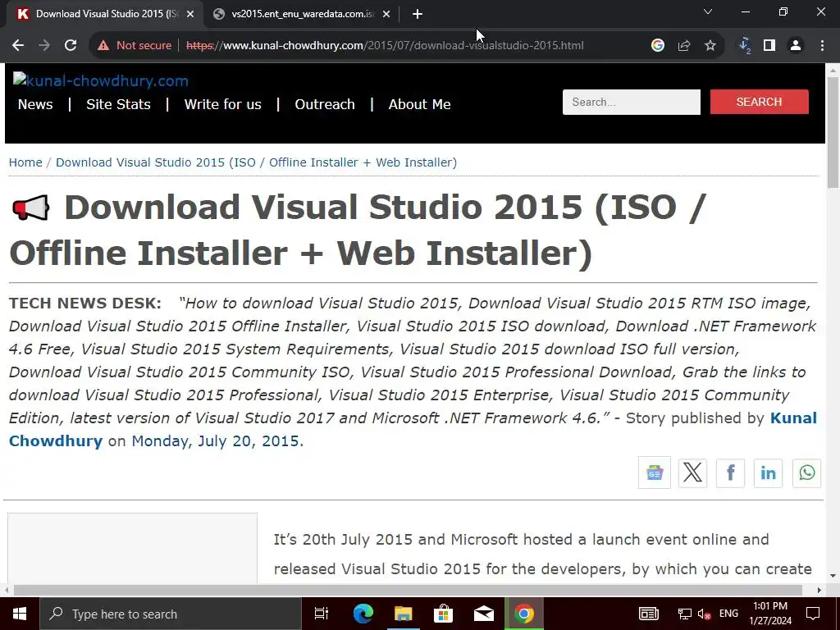
Task: Click the red SEARCH button
Action: click(x=759, y=102)
